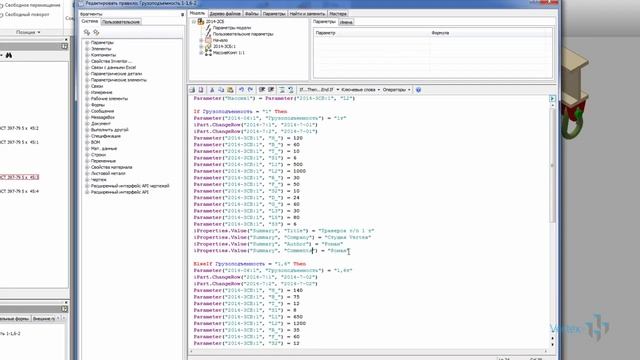Switch to the Имена tab

[346, 22]
